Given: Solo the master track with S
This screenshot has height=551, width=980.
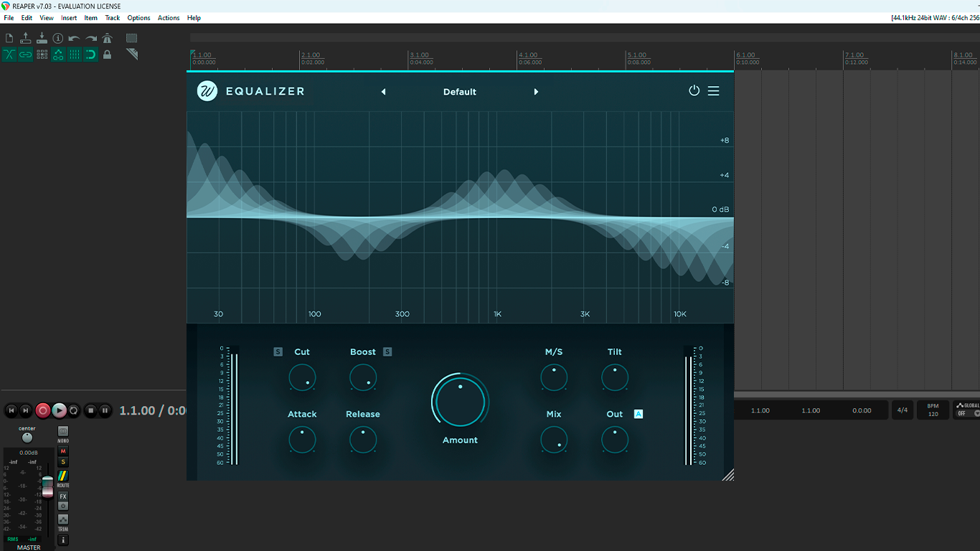Looking at the screenshot, I should pos(63,462).
